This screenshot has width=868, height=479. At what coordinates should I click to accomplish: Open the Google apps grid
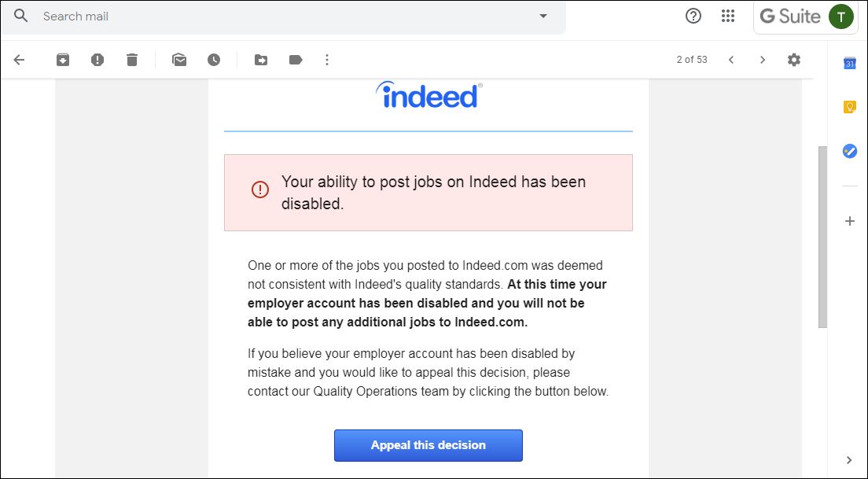(728, 16)
